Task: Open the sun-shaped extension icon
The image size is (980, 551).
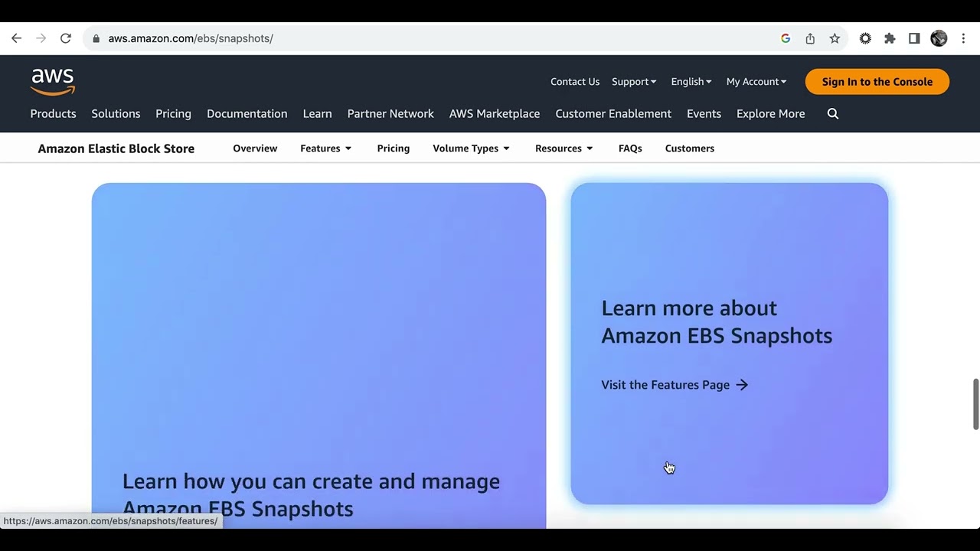Action: pos(865,38)
